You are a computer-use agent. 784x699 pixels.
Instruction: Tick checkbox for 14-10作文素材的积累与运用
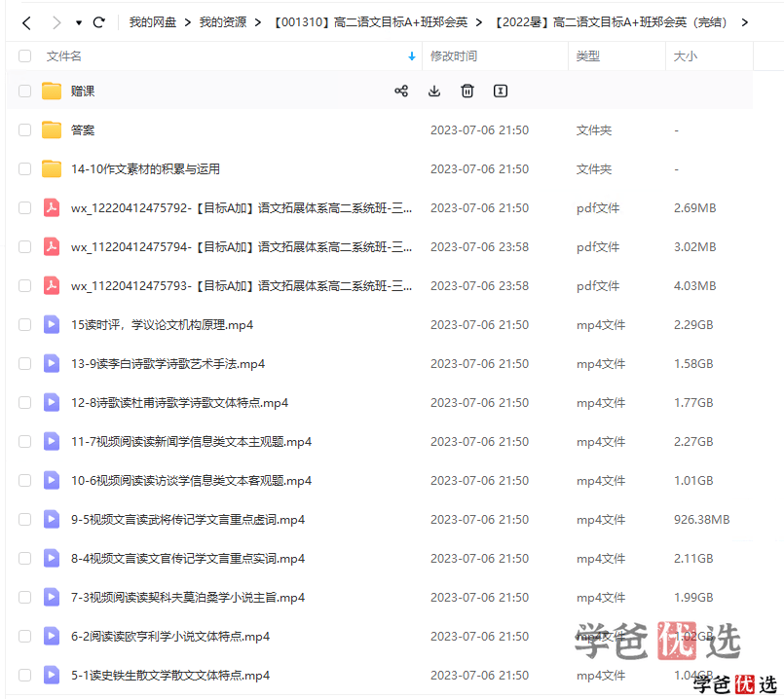(x=24, y=168)
